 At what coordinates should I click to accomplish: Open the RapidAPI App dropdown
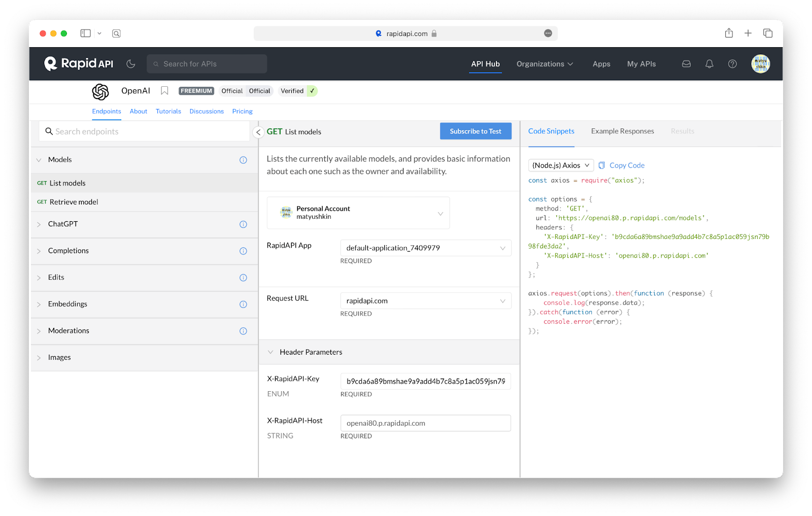click(426, 248)
